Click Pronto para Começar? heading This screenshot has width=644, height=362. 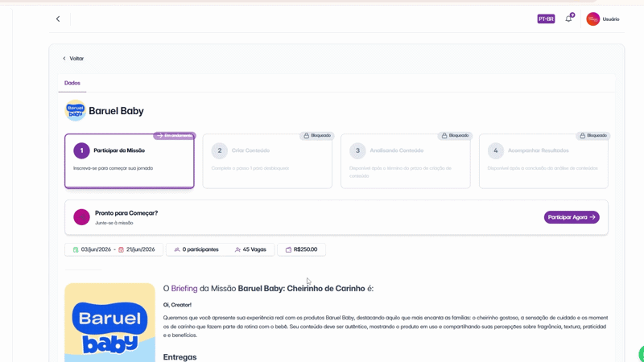coord(126,213)
